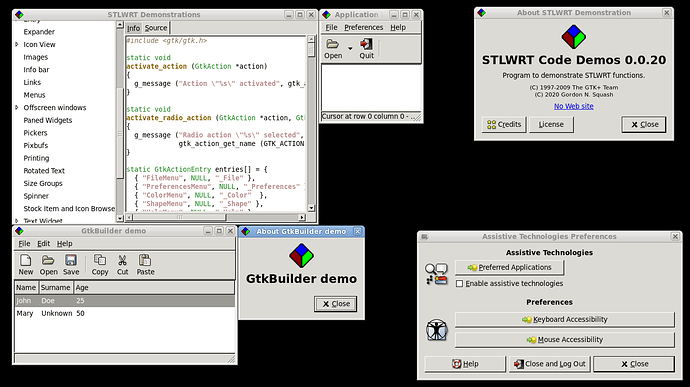The height and width of the screenshot is (387, 690).
Task: Click the Paste clipboard icon in GtkBuilder demo
Action: pos(145,260)
